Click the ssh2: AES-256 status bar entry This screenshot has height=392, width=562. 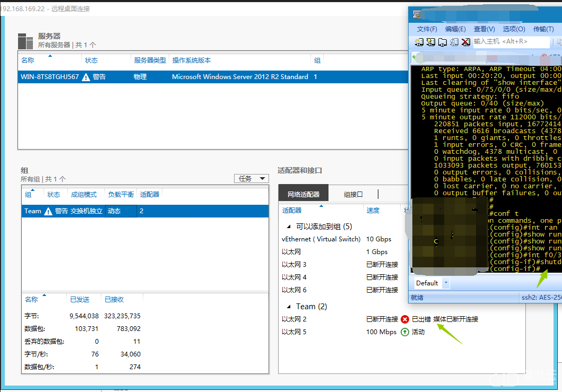tap(541, 298)
